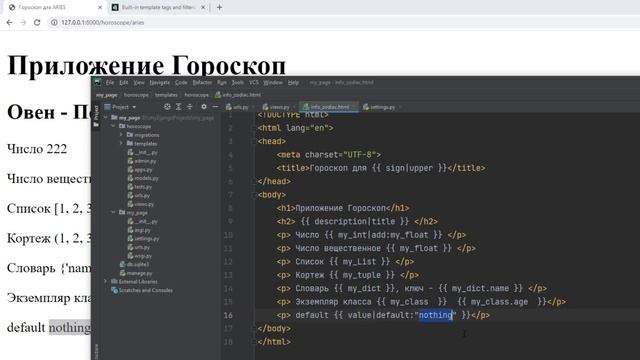Select db.sqlite3 in project tree
This screenshot has width=640, height=360.
coord(135,264)
